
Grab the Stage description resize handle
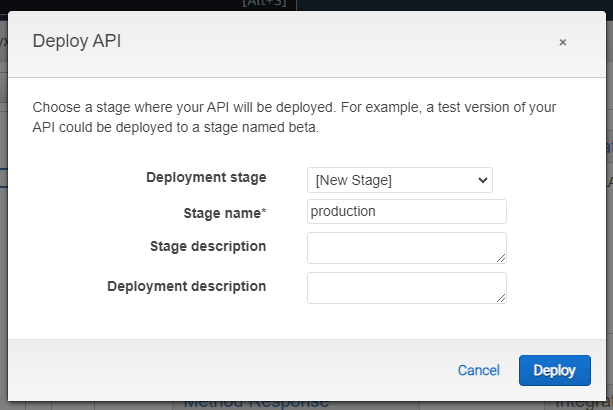[501, 258]
